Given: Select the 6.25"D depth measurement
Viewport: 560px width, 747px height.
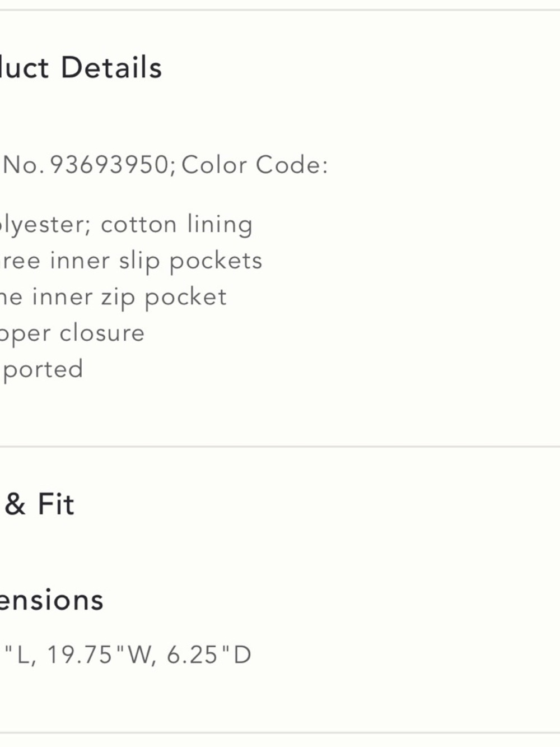Looking at the screenshot, I should point(209,655).
